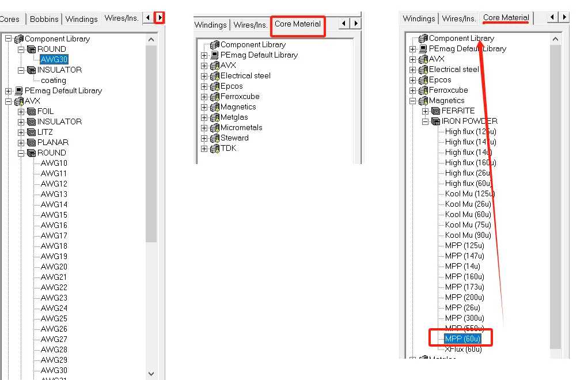Screen dimensions: 588x380
Task: Select the Kool Mu (75u) material
Action: pyautogui.click(x=468, y=225)
